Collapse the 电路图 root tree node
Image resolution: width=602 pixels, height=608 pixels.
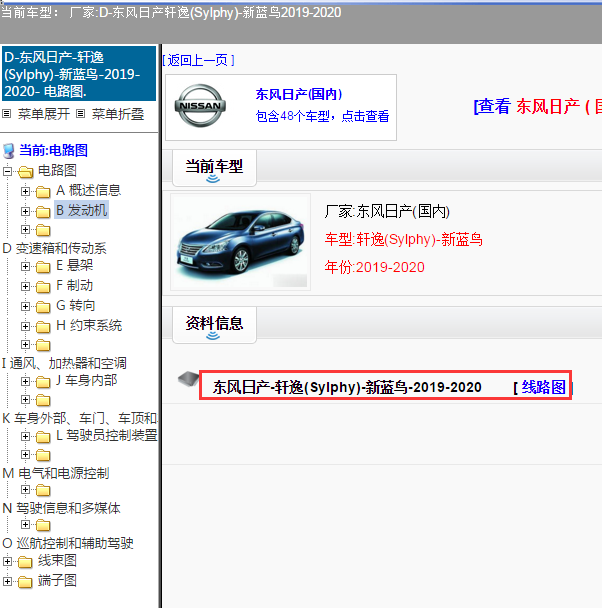point(8,171)
